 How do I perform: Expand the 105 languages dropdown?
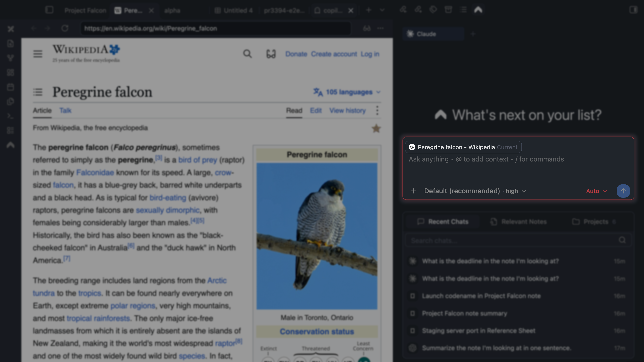point(347,92)
